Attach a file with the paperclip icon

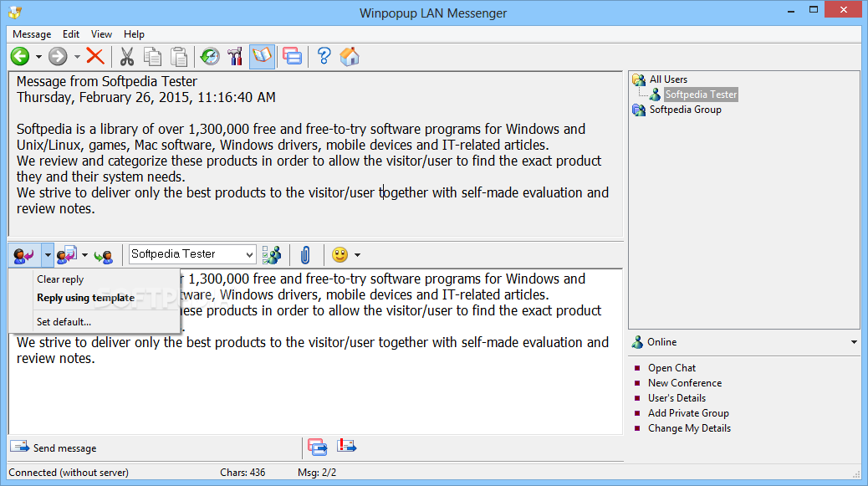(x=305, y=255)
